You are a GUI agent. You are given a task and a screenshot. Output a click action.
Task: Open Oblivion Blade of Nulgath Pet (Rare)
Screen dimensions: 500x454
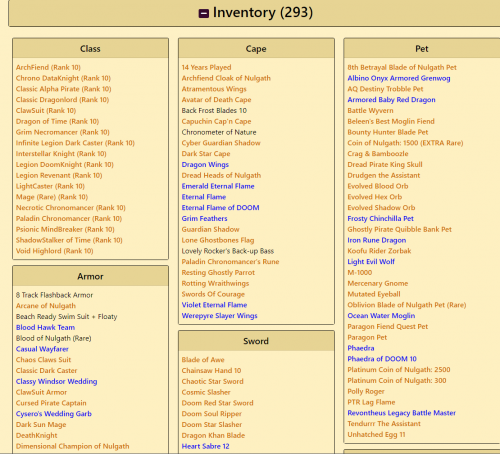click(x=407, y=305)
